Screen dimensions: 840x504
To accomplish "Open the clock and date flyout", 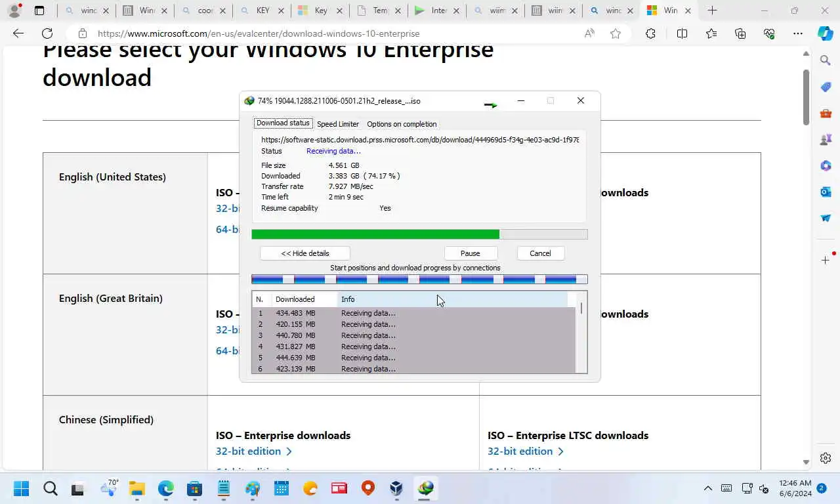I will pos(795,488).
